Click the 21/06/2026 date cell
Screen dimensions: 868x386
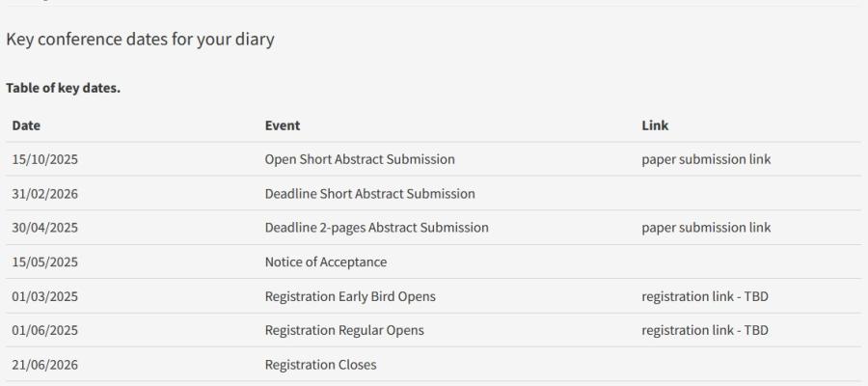pyautogui.click(x=45, y=365)
